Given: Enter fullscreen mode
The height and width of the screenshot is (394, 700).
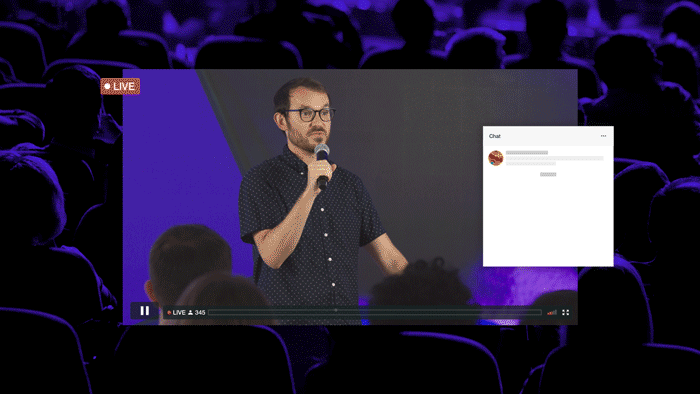Looking at the screenshot, I should tap(566, 312).
